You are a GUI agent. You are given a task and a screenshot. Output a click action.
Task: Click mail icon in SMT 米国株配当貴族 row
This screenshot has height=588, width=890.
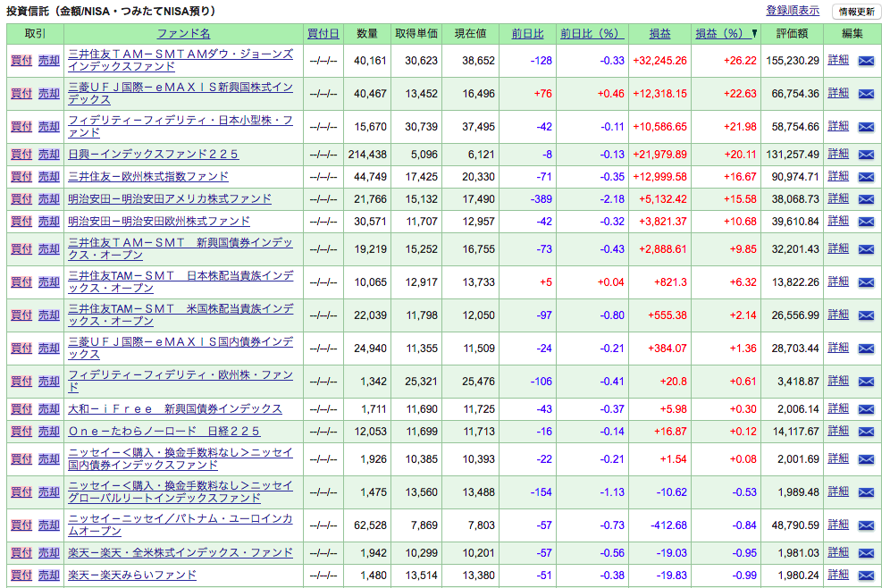point(866,315)
